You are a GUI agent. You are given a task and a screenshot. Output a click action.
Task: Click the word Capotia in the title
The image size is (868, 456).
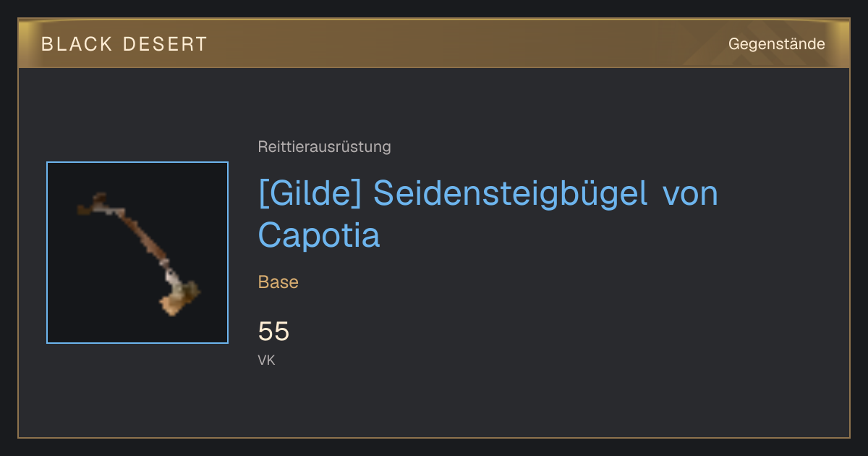319,236
